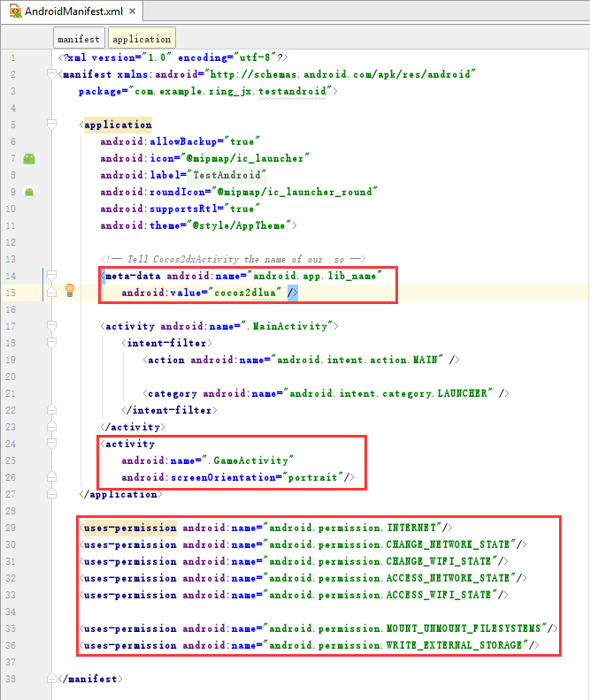This screenshot has width=590, height=700.
Task: Click the ic_launcher gutter icon on line 7
Action: point(29,158)
